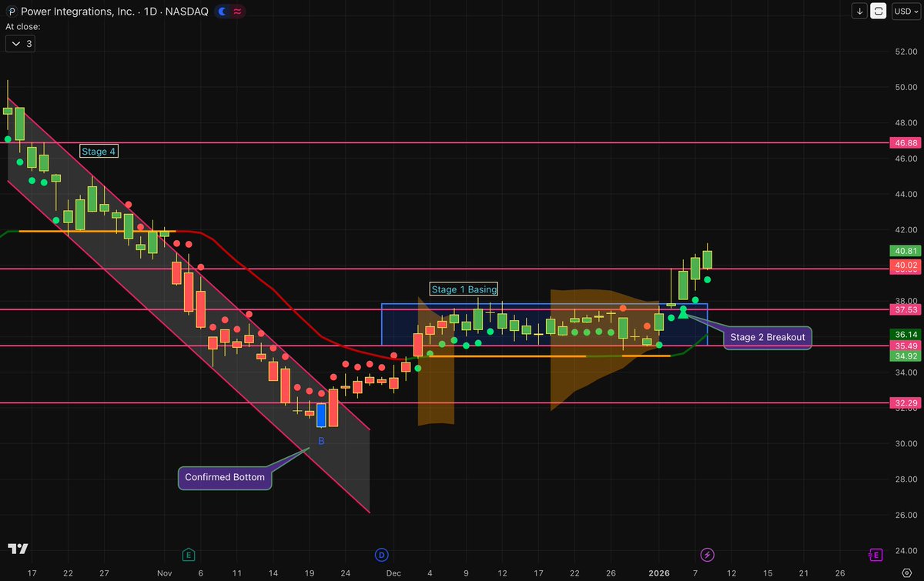Click the red approximate-equals data status icon
This screenshot has width=924, height=581.
pyautogui.click(x=237, y=12)
